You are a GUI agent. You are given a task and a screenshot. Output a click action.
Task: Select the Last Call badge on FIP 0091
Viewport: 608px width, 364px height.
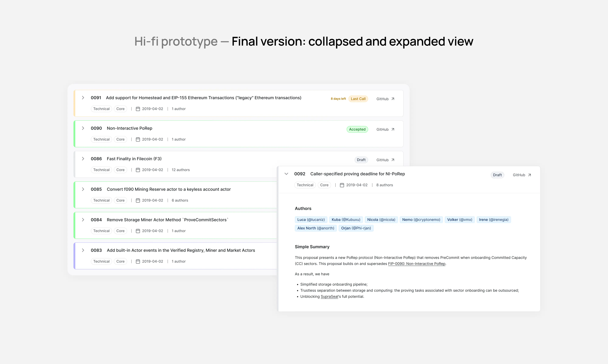point(358,99)
